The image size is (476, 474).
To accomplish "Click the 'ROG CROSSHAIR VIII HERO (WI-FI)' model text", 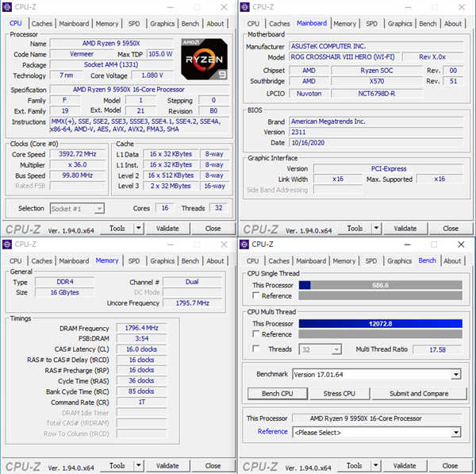I will 343,57.
